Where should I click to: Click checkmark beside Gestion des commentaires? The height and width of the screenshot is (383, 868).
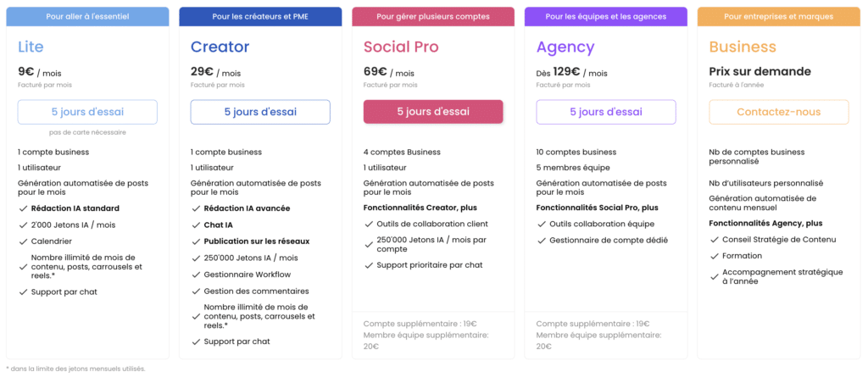click(x=195, y=291)
